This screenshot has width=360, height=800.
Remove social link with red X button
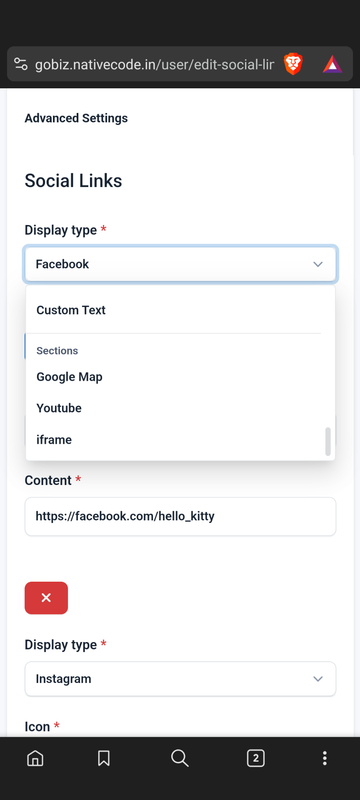46,598
